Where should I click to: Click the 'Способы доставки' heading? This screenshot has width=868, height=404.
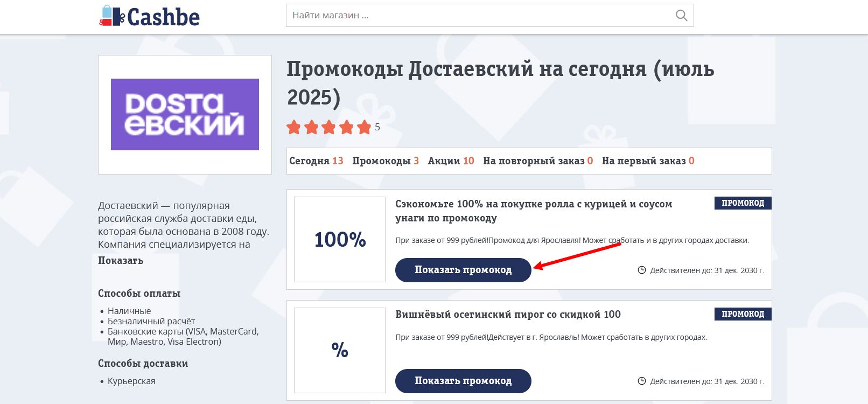click(x=143, y=364)
